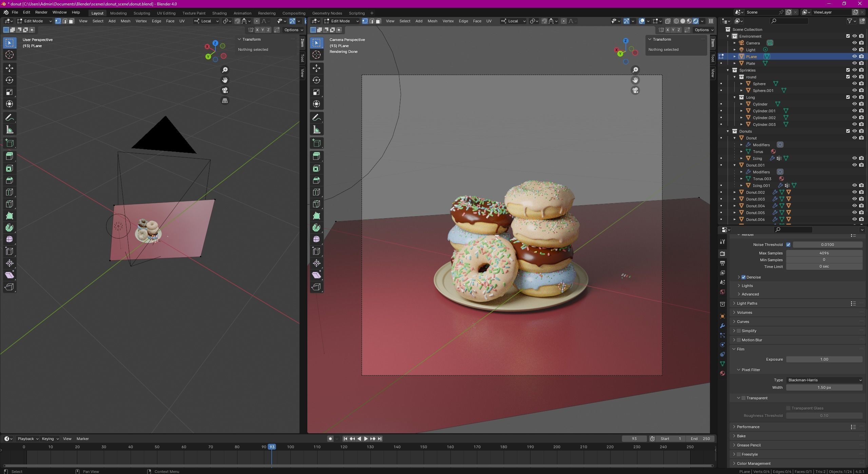Select the Cursor tool in camera viewport
The width and height of the screenshot is (868, 474).
pos(316,55)
